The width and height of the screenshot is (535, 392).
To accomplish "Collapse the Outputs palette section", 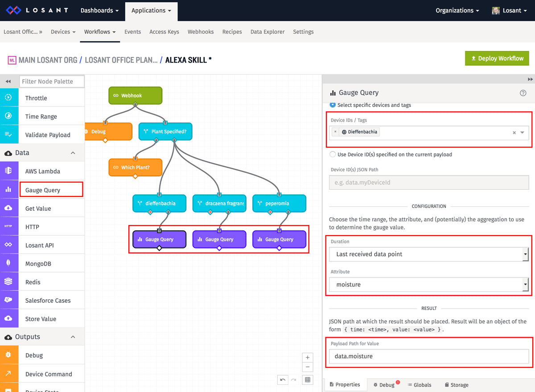I will pos(73,337).
